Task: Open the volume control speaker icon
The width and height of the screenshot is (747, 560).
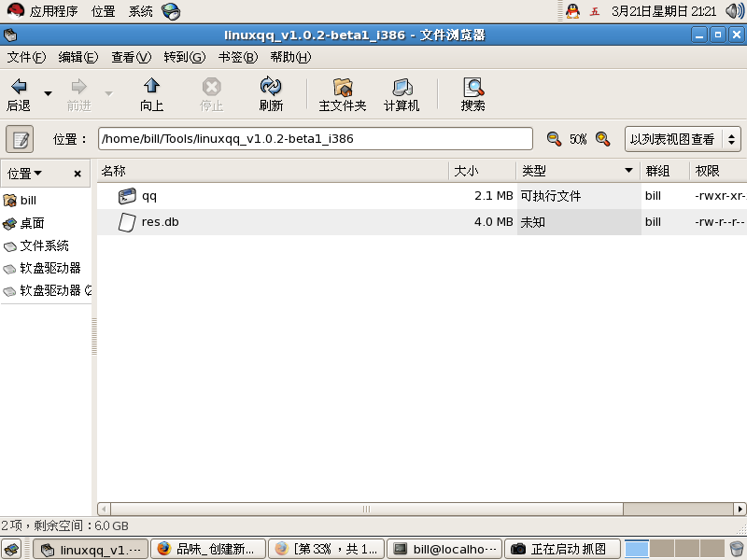Action: click(x=735, y=11)
